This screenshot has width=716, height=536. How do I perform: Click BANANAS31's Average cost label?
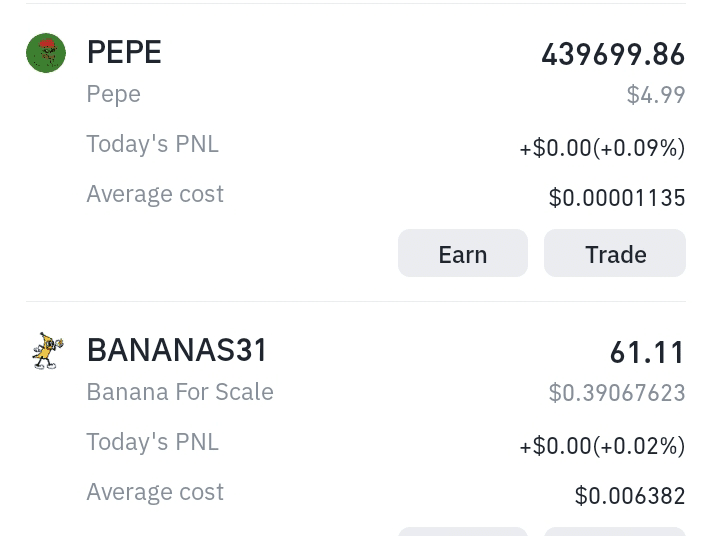[x=155, y=492]
